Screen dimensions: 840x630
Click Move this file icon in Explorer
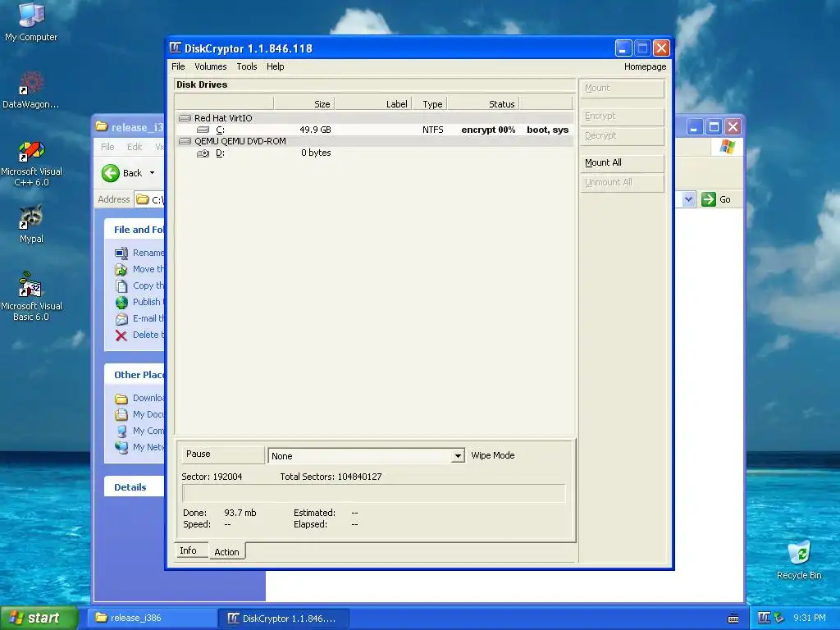121,269
